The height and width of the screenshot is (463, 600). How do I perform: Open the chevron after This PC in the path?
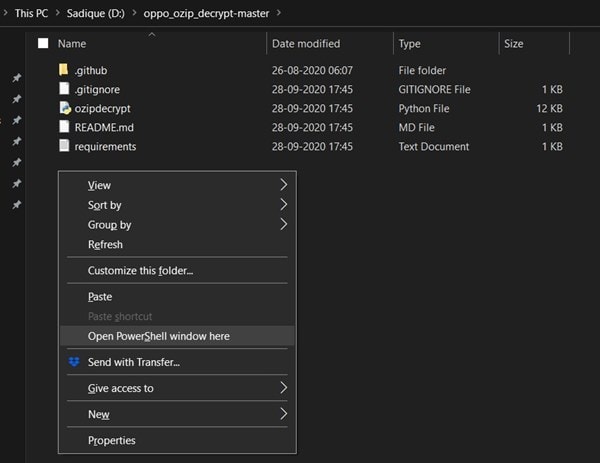[57, 13]
